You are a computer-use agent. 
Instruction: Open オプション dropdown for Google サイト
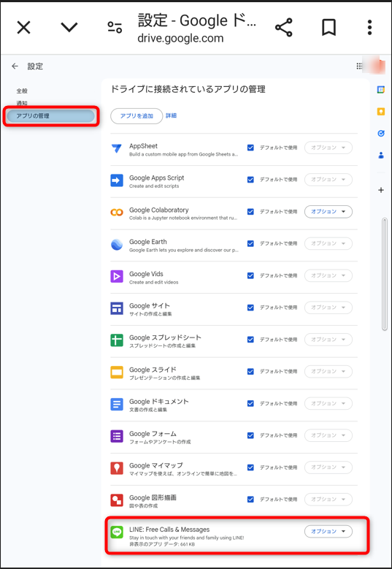[328, 308]
